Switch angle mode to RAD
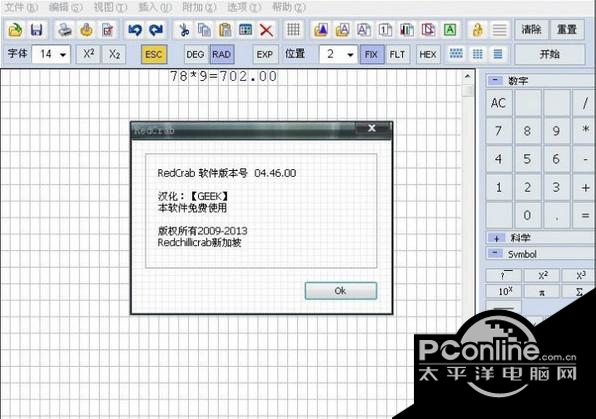 point(222,54)
